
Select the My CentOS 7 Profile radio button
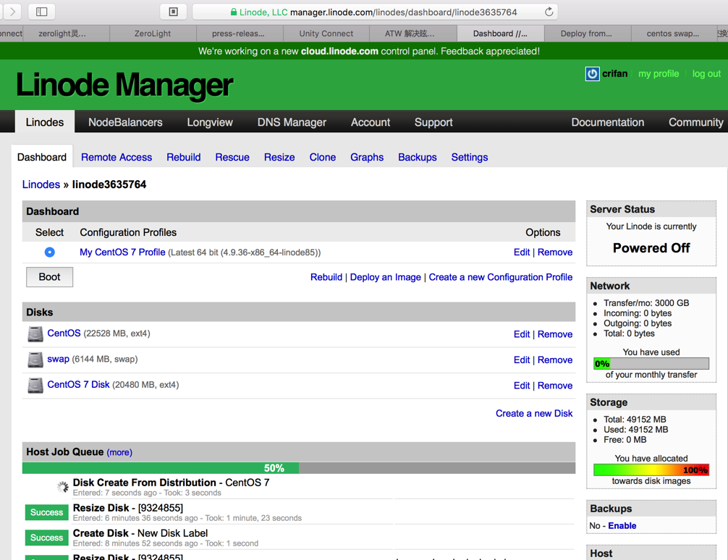point(49,252)
